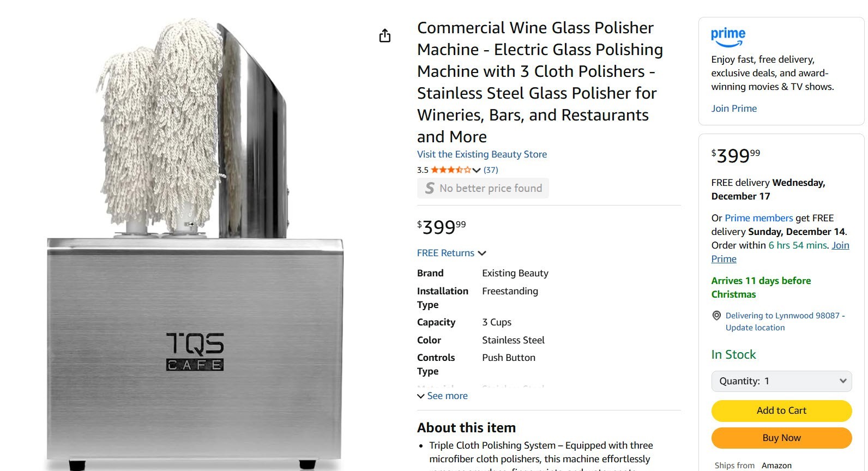Click the Prime logo
868x471 pixels.
pyautogui.click(x=728, y=37)
